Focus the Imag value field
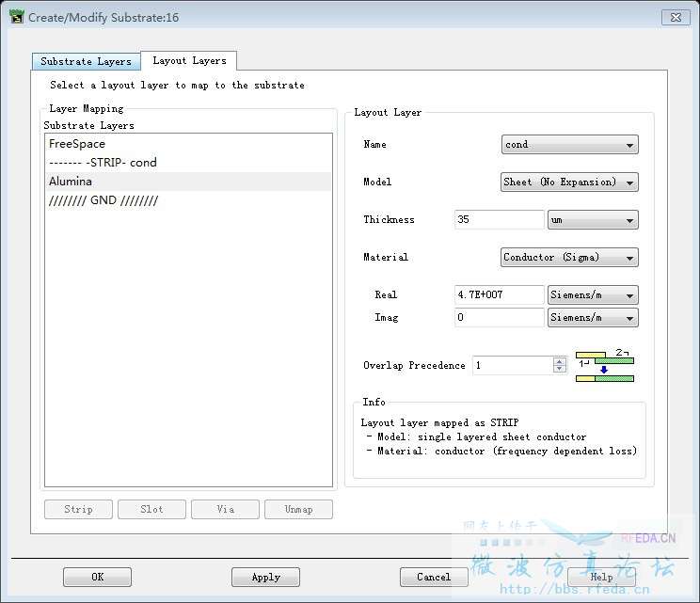 coord(499,318)
